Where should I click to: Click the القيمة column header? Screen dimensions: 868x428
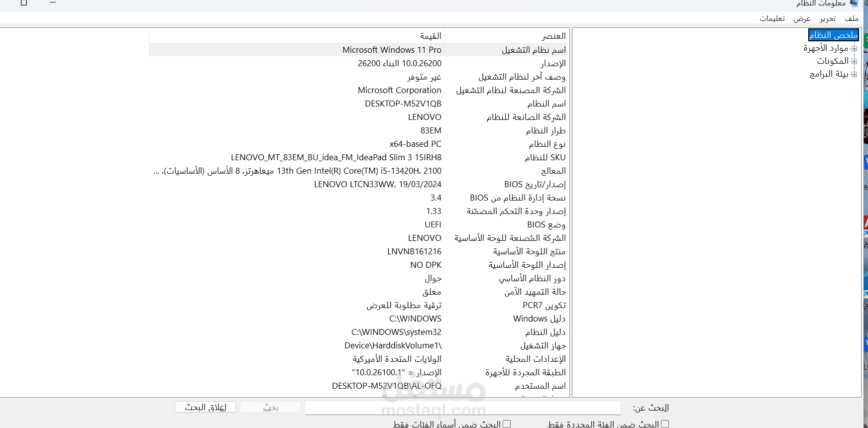296,36
